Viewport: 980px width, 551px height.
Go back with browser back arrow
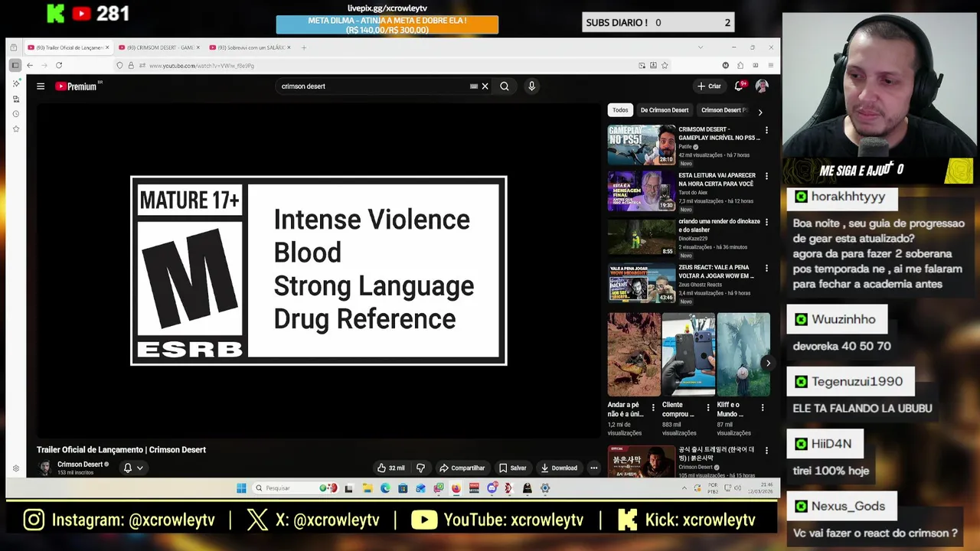(x=30, y=66)
